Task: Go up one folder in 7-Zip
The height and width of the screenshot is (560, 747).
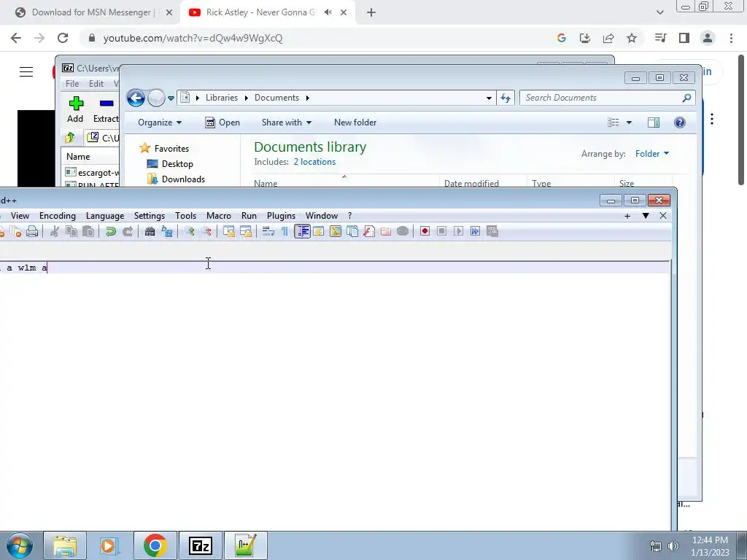Action: 70,138
